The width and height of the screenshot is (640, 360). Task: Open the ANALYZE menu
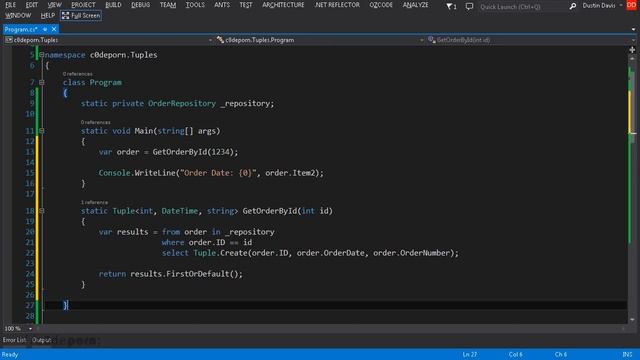(416, 5)
